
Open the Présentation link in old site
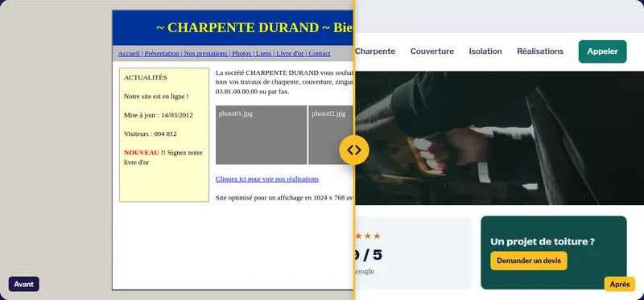[x=162, y=54]
